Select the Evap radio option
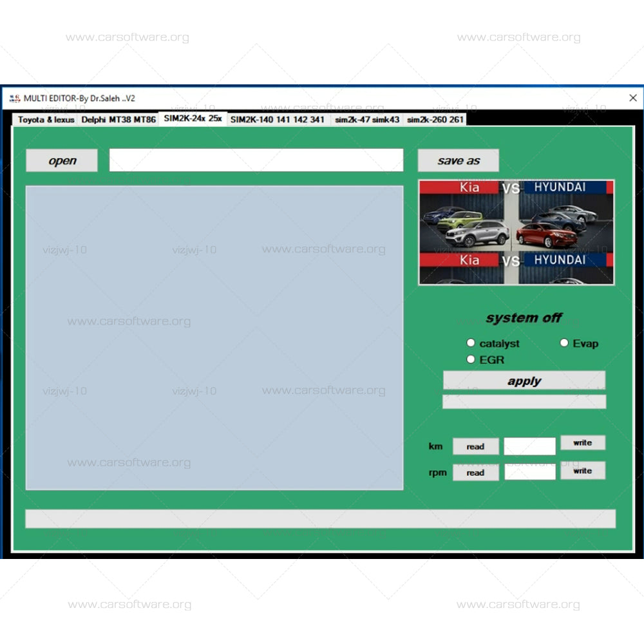The image size is (644, 644). click(x=579, y=343)
